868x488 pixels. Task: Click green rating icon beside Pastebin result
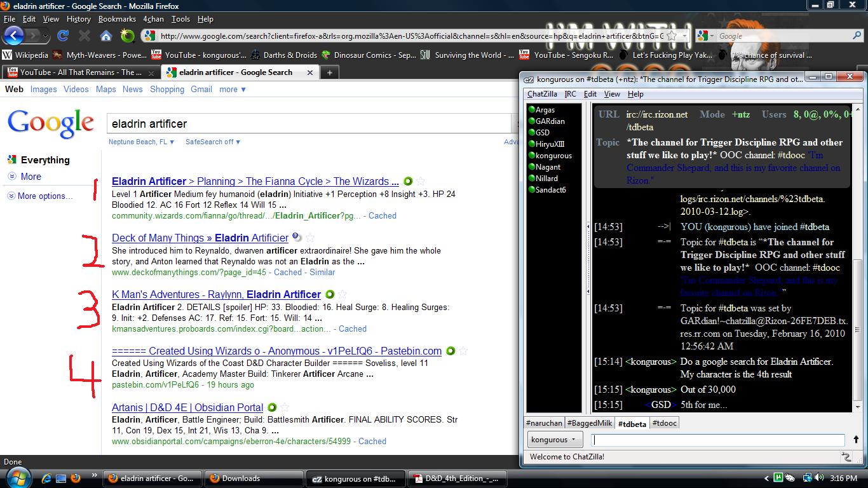tap(451, 351)
